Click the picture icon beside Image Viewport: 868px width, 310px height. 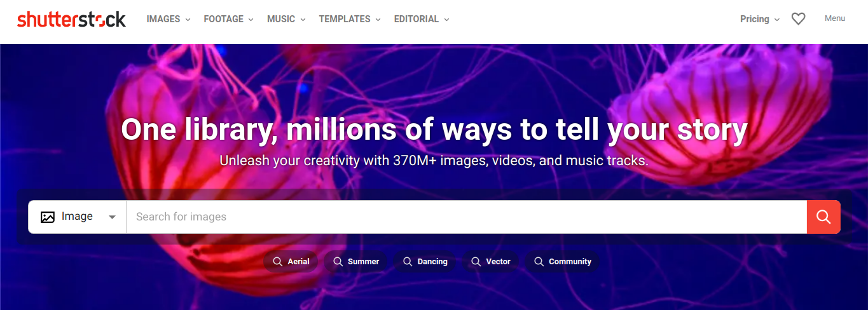click(x=48, y=217)
